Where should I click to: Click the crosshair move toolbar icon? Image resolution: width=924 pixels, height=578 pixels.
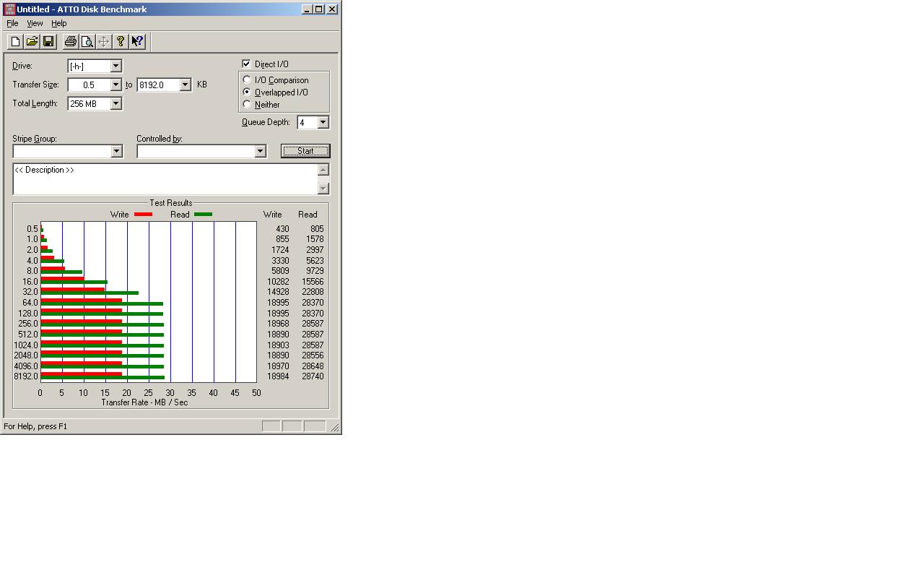coord(103,42)
